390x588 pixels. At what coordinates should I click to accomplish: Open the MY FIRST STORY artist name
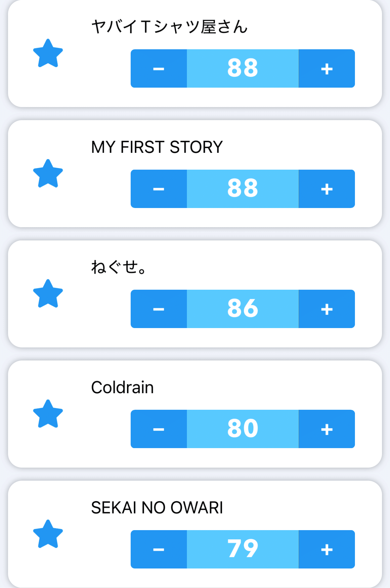[x=157, y=147]
